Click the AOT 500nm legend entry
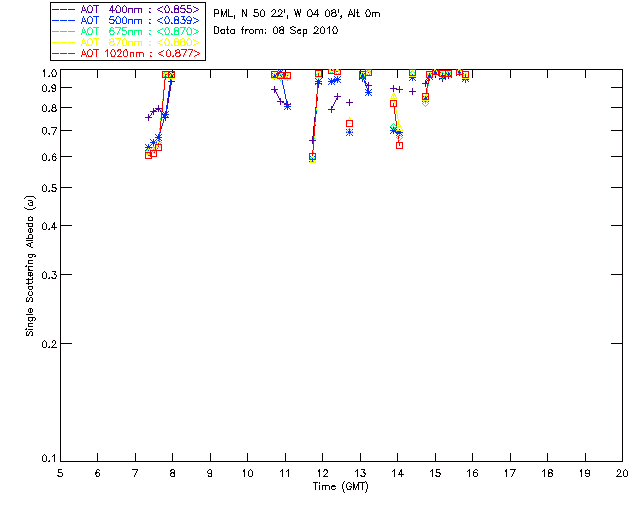The height and width of the screenshot is (512, 640). (x=127, y=20)
